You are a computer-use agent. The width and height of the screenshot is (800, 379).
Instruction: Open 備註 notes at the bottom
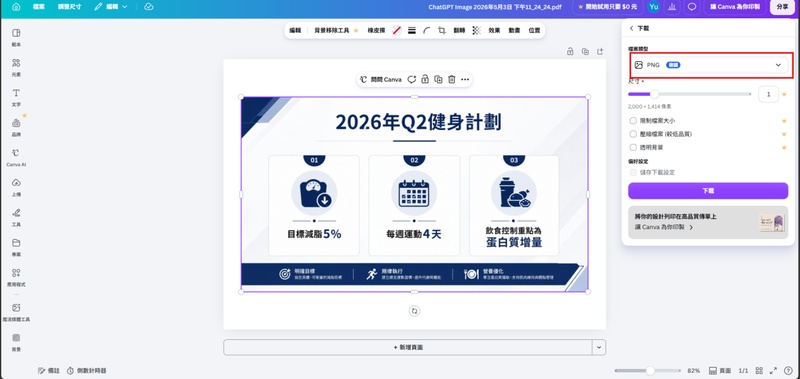[49, 371]
